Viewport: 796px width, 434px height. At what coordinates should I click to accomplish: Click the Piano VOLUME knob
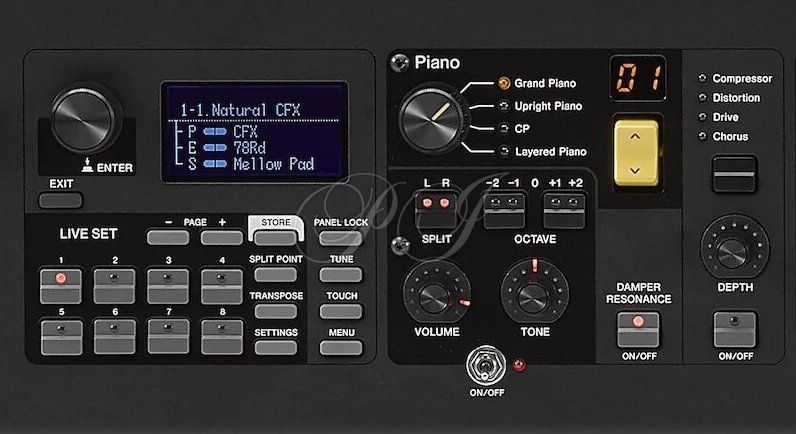click(435, 294)
